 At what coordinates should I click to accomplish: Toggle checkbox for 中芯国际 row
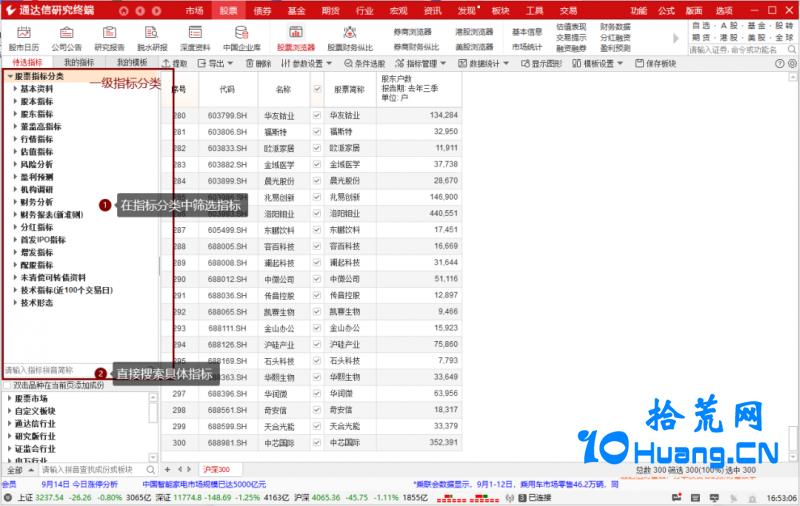coord(317,443)
